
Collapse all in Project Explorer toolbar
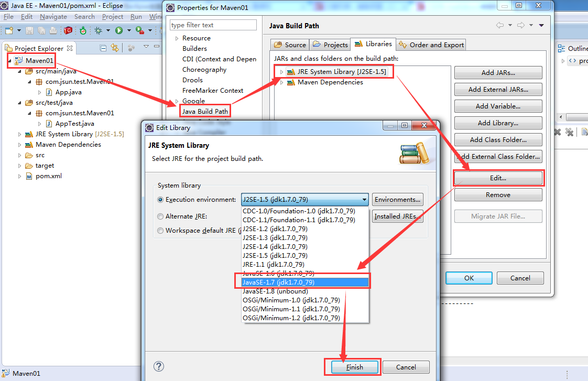103,48
